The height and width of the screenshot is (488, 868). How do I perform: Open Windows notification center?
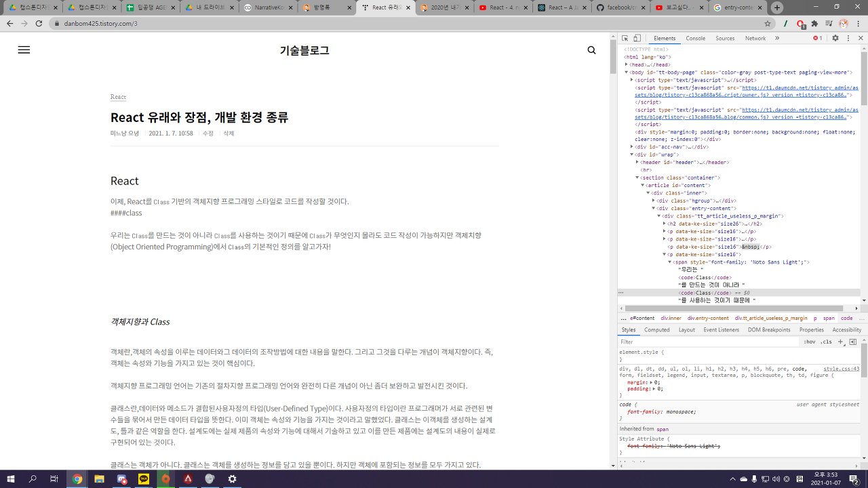pyautogui.click(x=854, y=479)
